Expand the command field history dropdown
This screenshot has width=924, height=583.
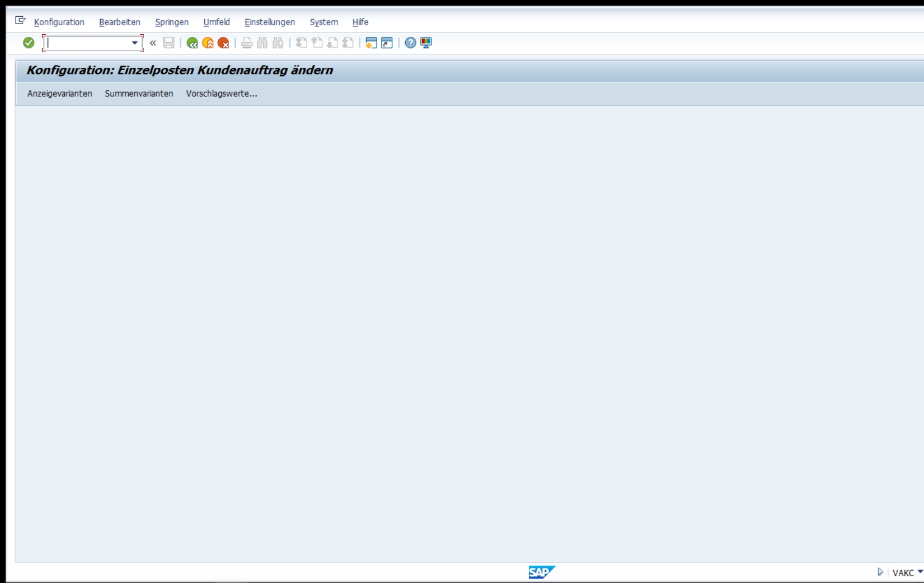point(135,43)
